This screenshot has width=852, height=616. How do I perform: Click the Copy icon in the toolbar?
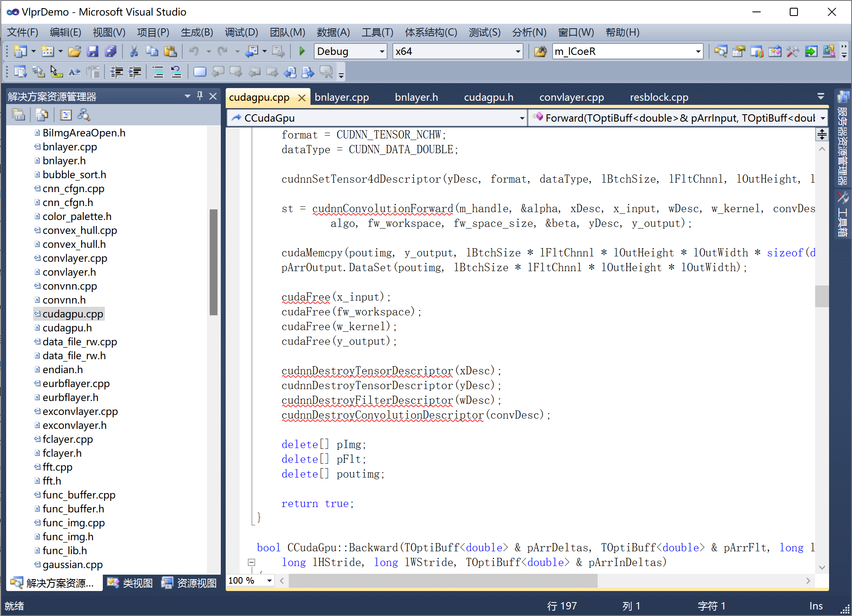pos(152,51)
